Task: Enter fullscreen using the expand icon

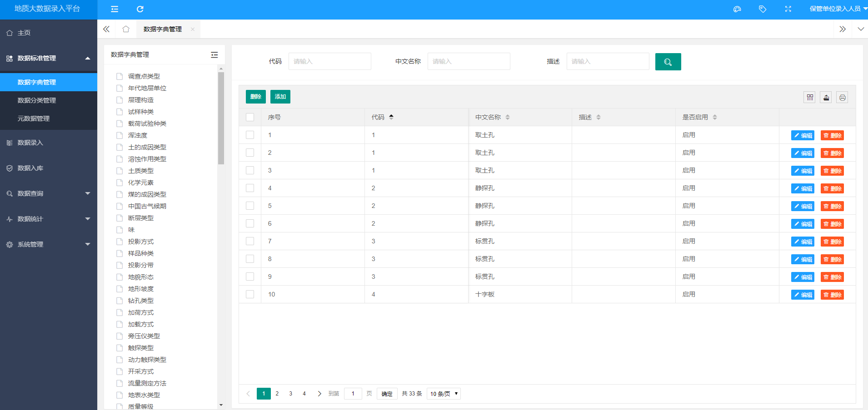Action: coord(788,9)
